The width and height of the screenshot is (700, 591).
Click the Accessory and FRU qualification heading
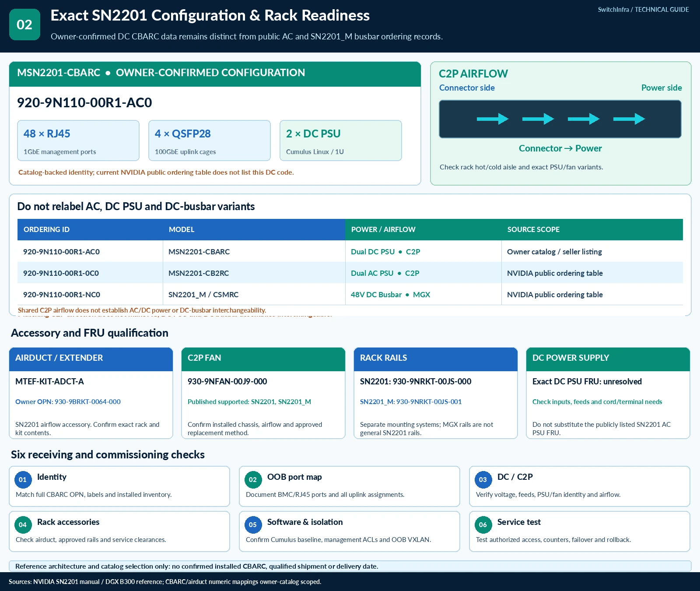point(90,333)
